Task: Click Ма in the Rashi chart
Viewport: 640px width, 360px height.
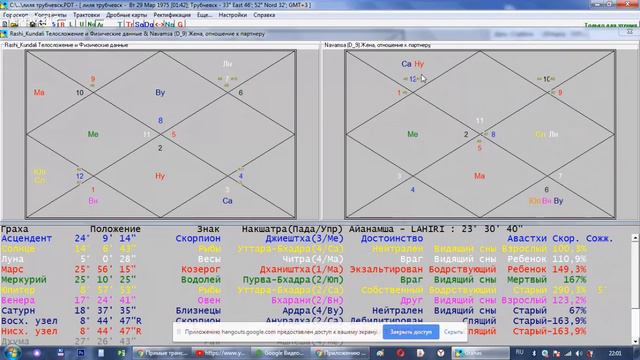Action: click(x=39, y=93)
